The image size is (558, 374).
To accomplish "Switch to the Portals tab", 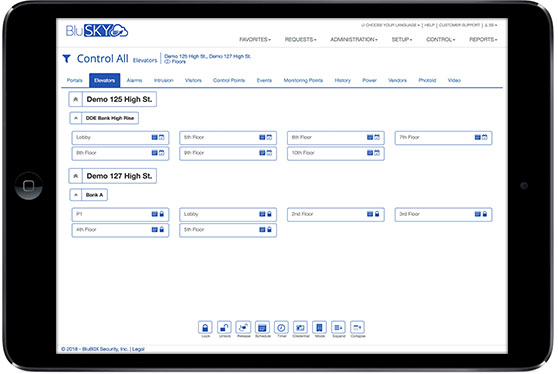I will [75, 80].
